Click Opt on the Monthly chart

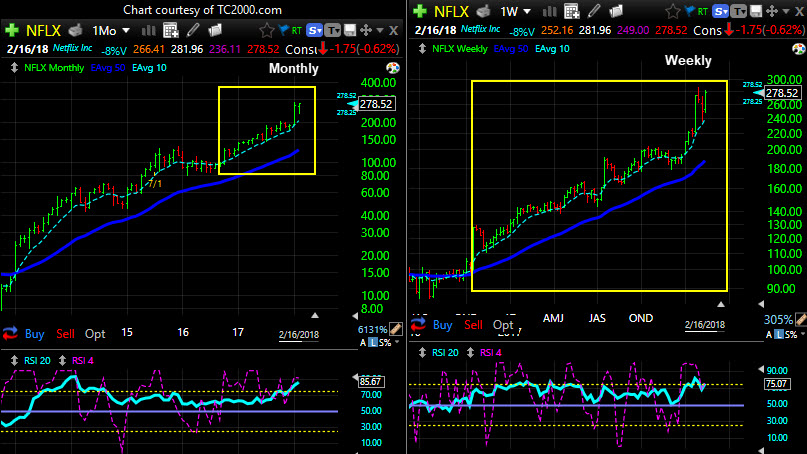coord(95,334)
